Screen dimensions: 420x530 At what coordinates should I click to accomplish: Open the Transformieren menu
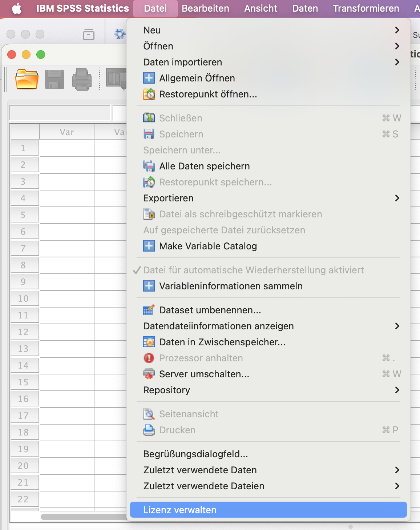tap(366, 8)
